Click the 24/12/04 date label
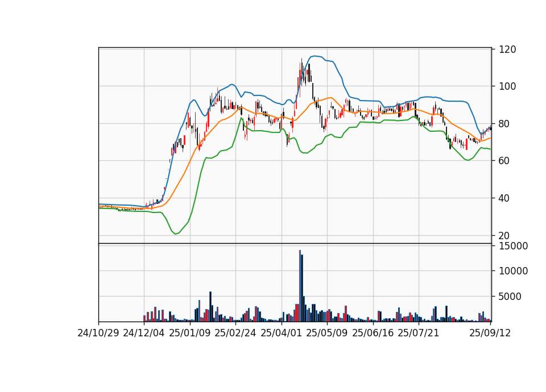The height and width of the screenshot is (392, 546). (144, 333)
